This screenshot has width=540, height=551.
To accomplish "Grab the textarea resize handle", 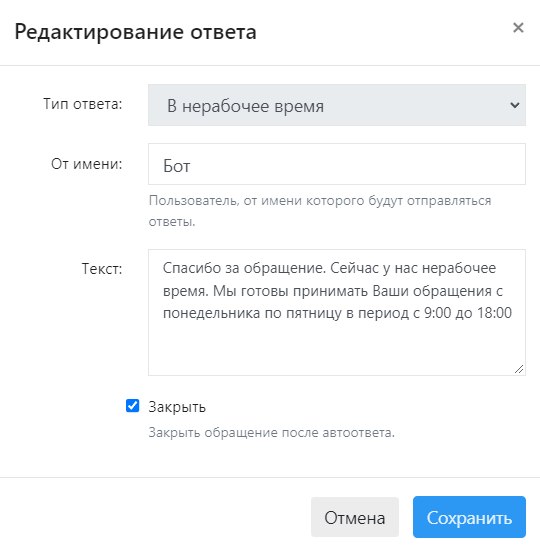I will click(519, 369).
